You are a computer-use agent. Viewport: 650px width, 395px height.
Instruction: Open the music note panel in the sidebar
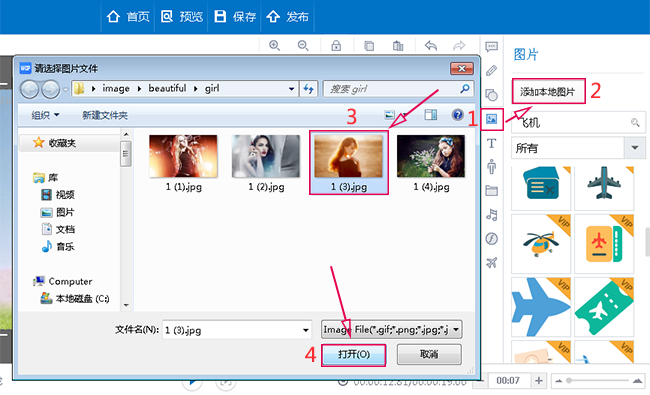pyautogui.click(x=492, y=215)
